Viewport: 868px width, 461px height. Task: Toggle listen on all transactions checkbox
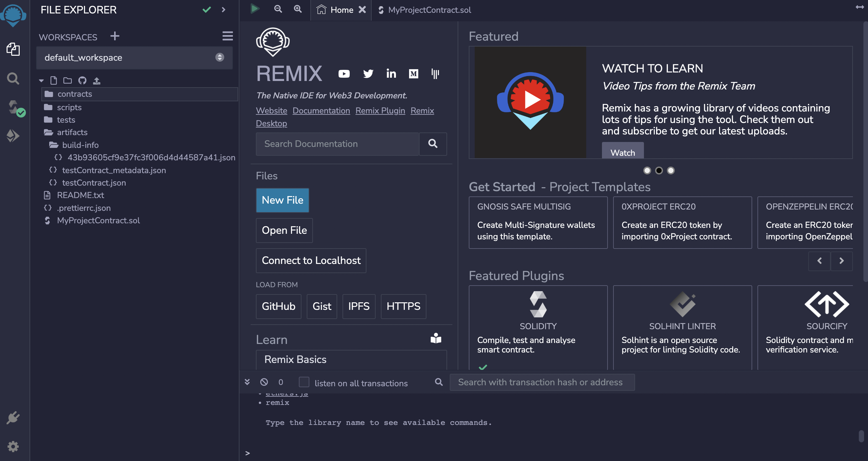pos(304,382)
